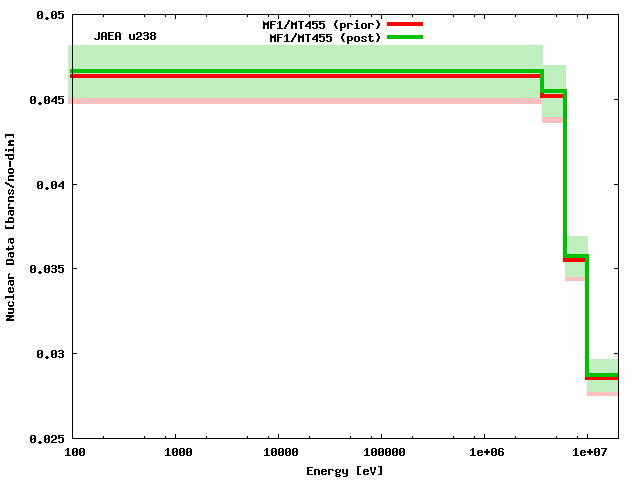Screen dimensions: 640x480
Task: Select the "MF1/MT455 (post)" legend label
Action: point(318,38)
